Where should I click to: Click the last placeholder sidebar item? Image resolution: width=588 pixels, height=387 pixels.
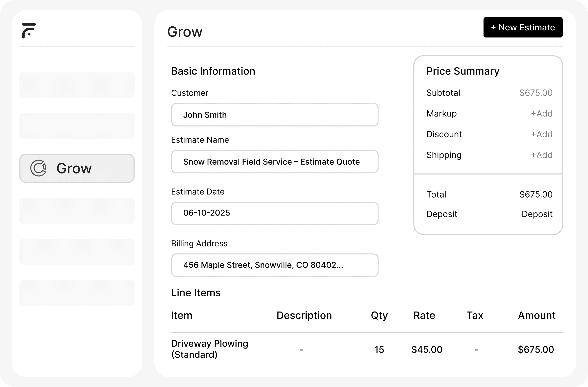77,293
